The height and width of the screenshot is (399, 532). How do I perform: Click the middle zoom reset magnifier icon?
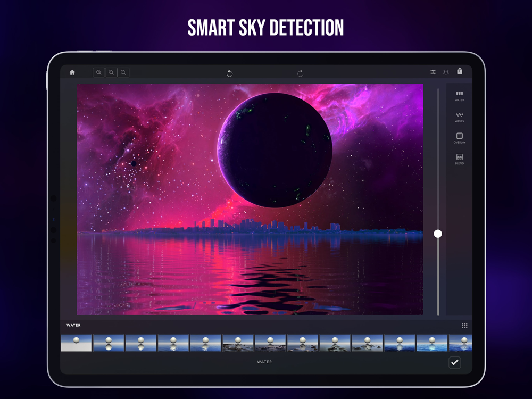pos(111,72)
